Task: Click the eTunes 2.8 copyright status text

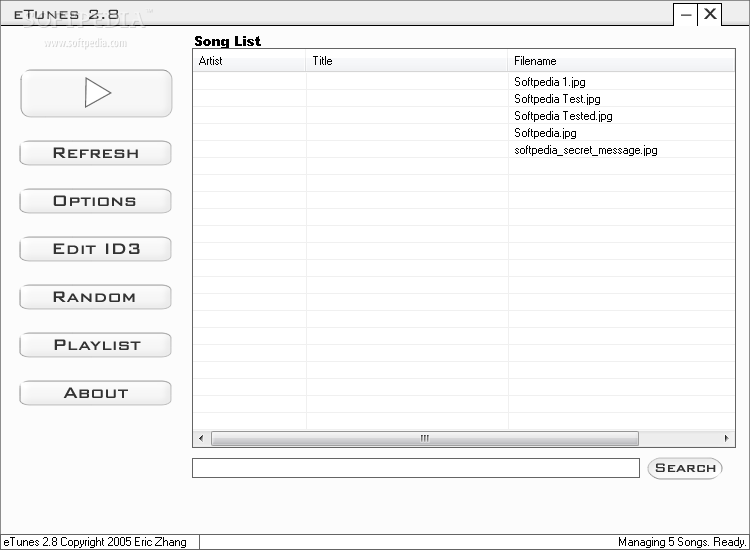Action: (95, 542)
